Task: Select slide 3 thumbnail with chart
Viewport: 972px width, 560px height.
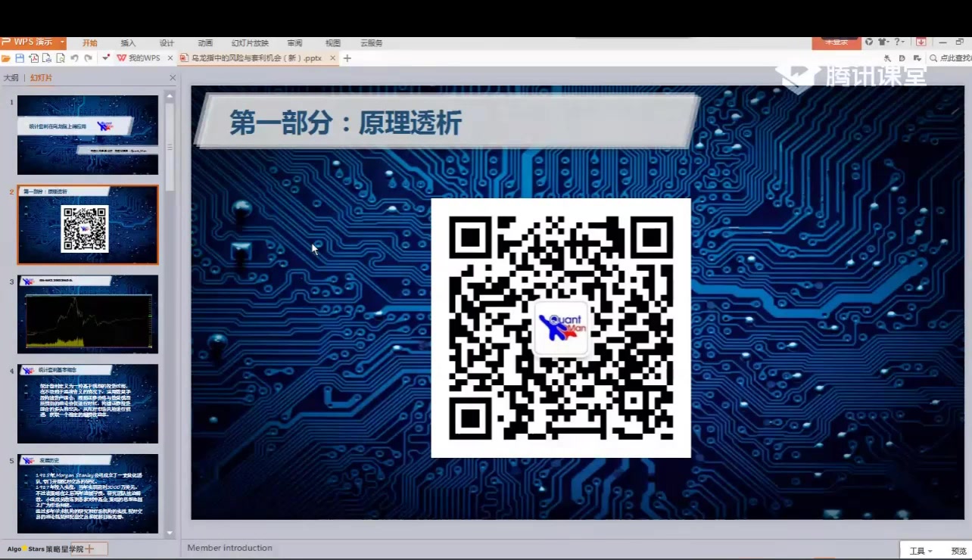Action: click(88, 314)
